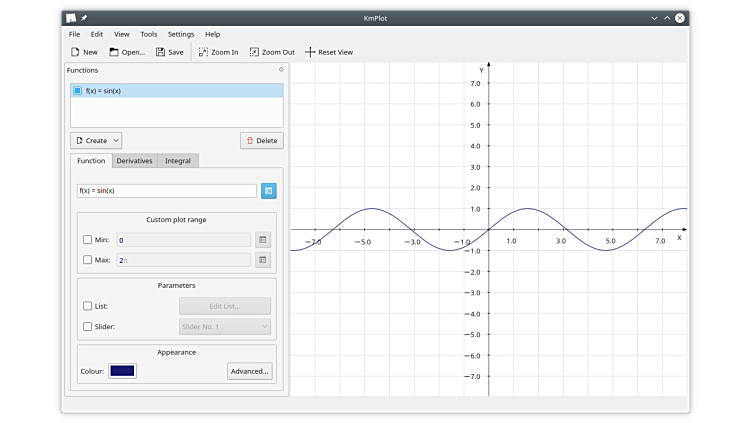Zoom In on the graph

(204, 52)
